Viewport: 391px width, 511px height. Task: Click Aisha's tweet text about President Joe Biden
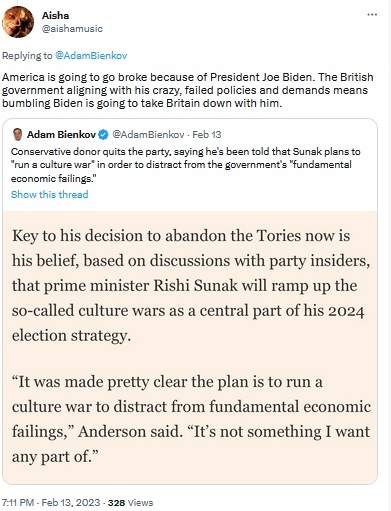click(188, 90)
